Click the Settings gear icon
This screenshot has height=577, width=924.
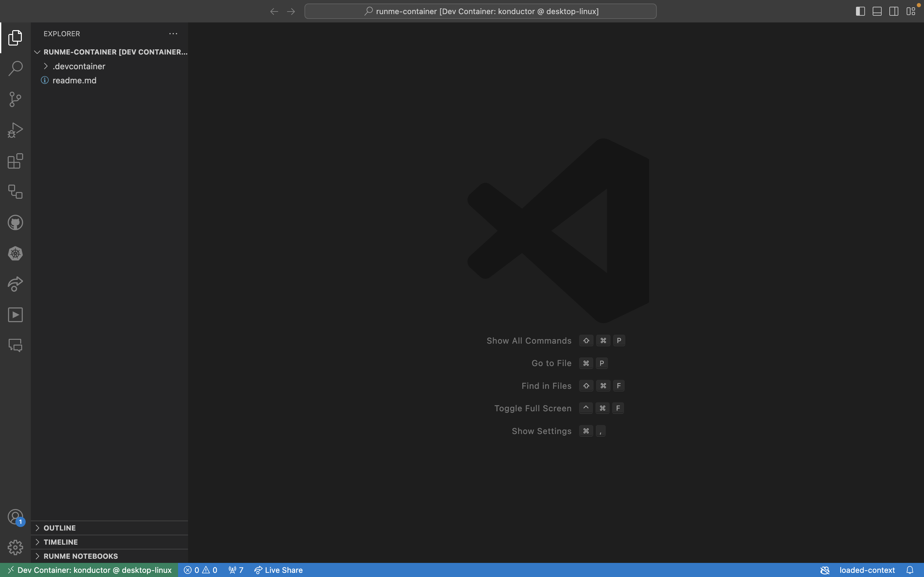15,547
